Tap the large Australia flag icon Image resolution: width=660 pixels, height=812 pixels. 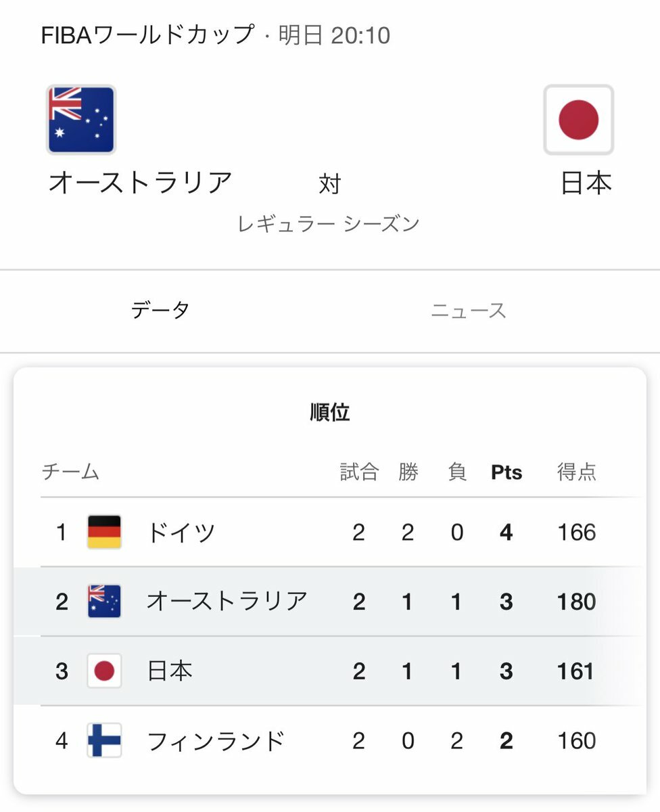pyautogui.click(x=81, y=119)
